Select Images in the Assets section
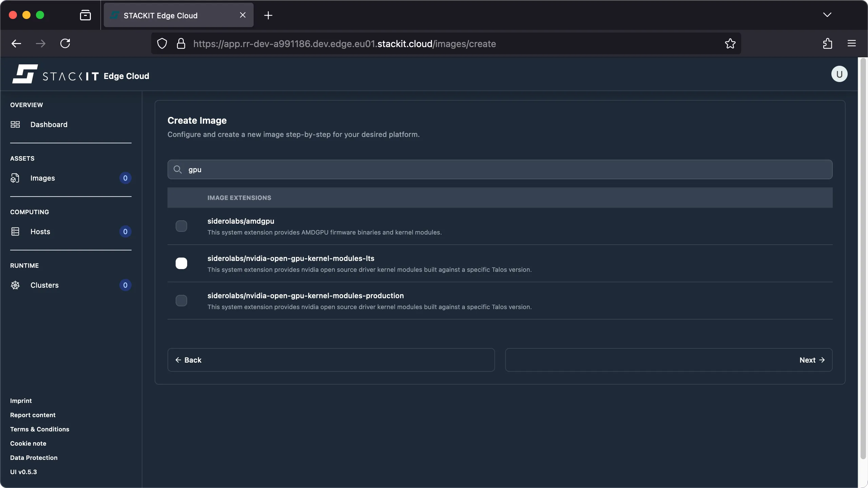Viewport: 868px width, 488px height. [43, 178]
